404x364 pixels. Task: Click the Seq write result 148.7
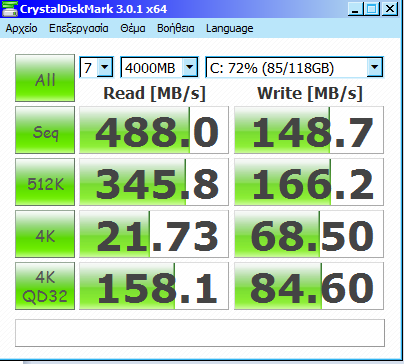click(x=309, y=130)
